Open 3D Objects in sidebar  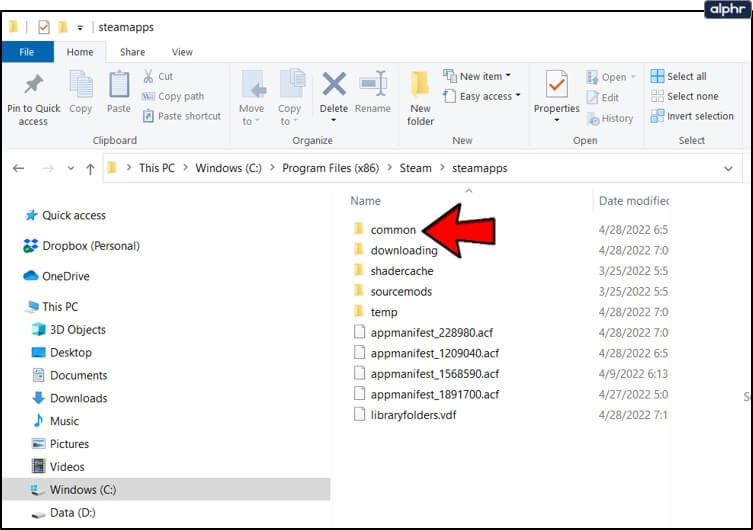(x=68, y=329)
